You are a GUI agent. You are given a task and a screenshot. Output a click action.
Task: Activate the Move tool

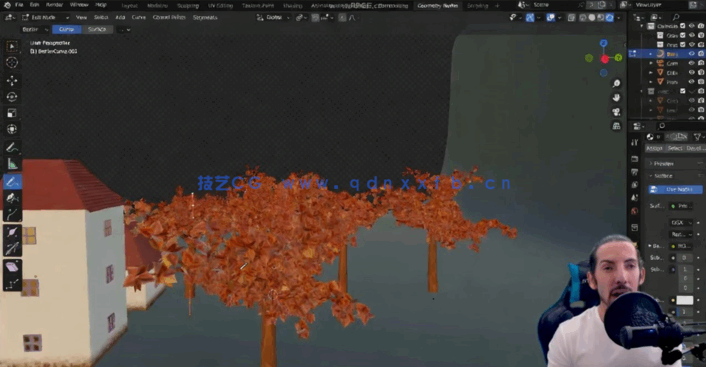point(12,81)
